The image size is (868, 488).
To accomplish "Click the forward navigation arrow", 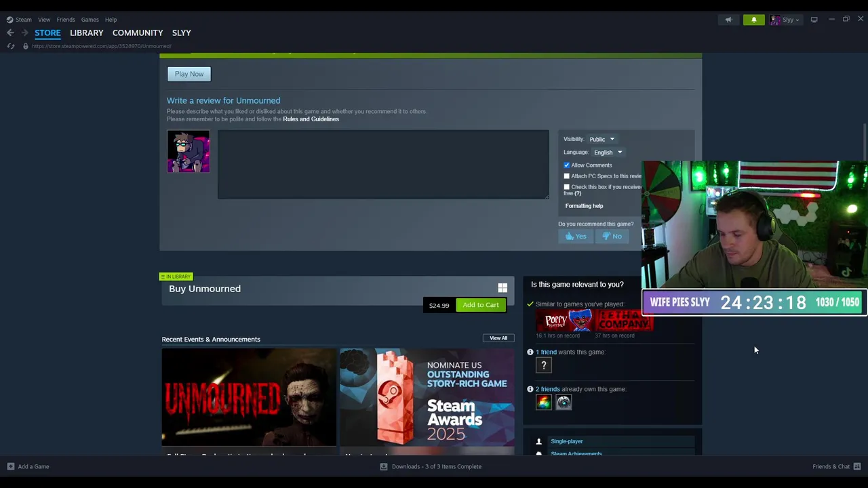I will [24, 33].
